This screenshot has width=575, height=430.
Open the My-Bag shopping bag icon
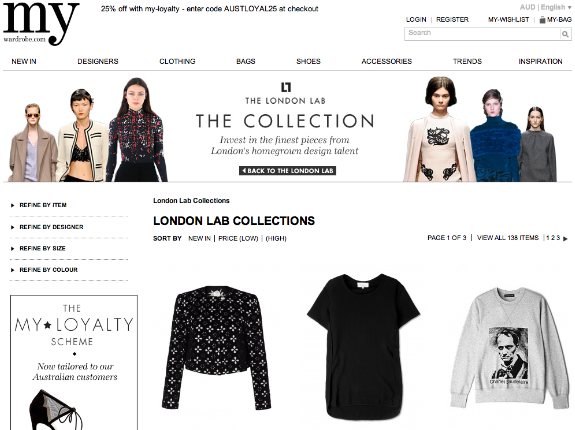click(542, 20)
